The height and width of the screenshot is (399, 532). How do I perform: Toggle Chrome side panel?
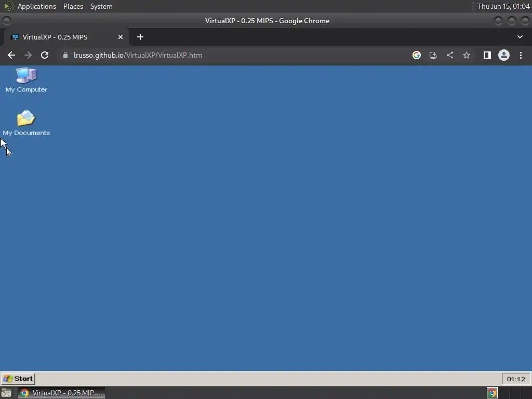[487, 55]
